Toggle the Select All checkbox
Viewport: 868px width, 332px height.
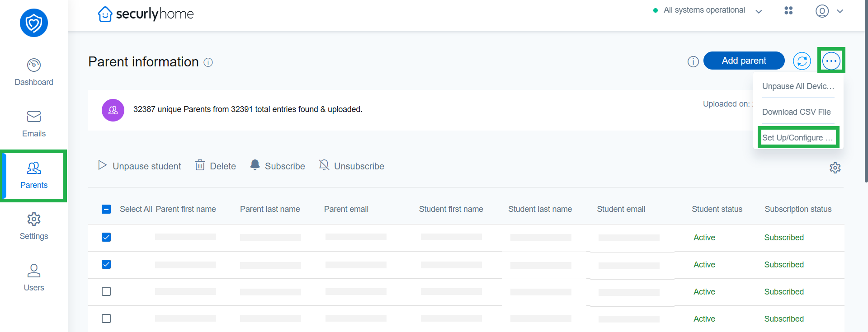pyautogui.click(x=106, y=209)
